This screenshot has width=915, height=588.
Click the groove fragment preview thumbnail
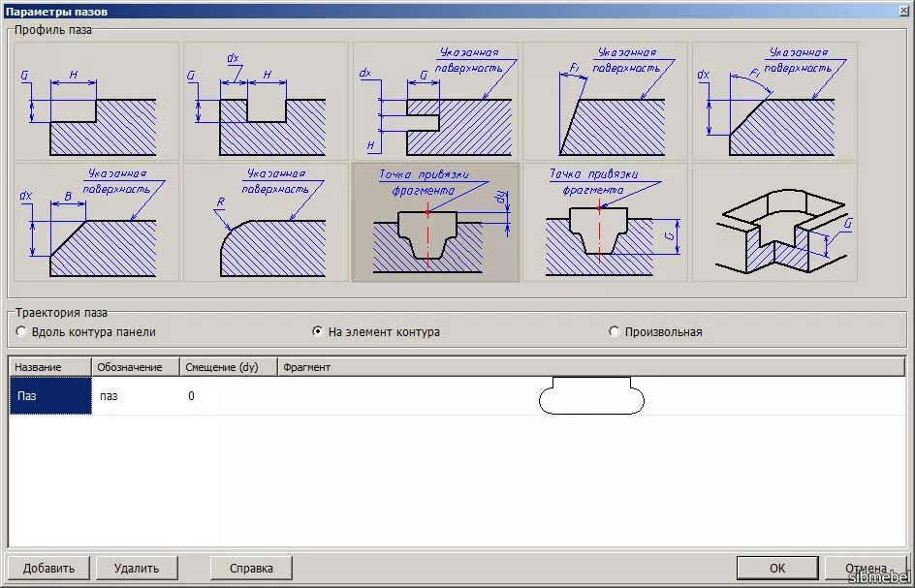591,395
